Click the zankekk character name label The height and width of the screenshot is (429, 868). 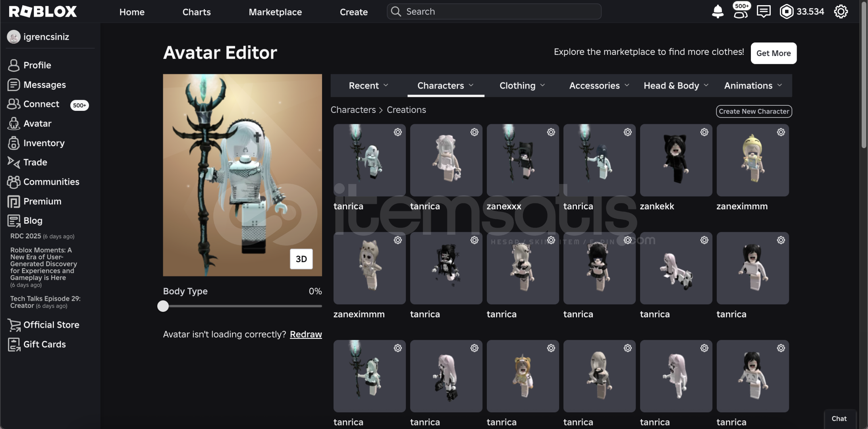(657, 207)
